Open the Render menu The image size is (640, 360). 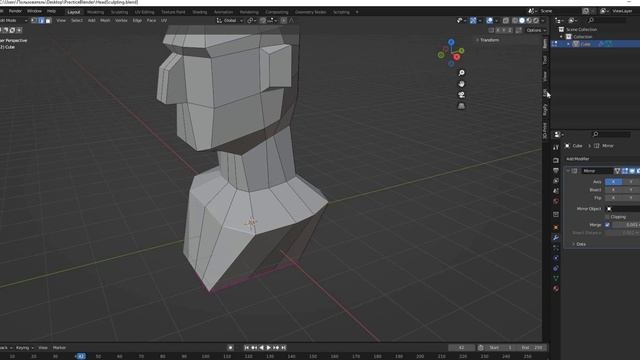coord(15,11)
